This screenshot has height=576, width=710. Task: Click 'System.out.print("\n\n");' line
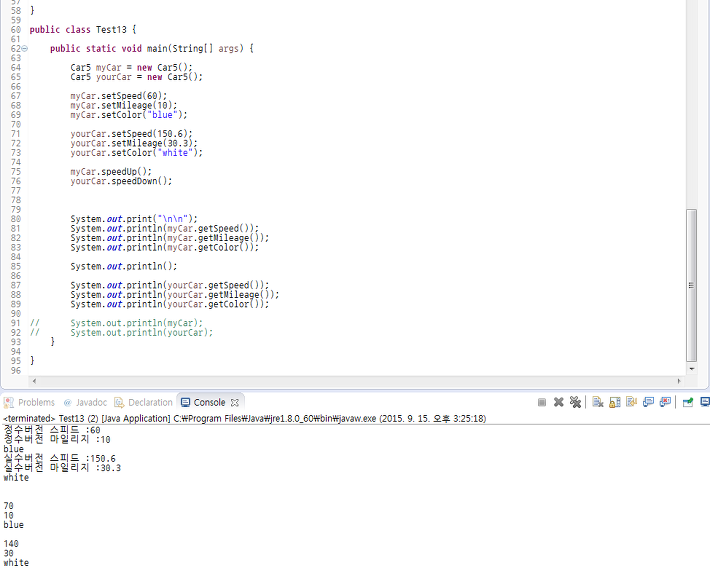(x=134, y=219)
